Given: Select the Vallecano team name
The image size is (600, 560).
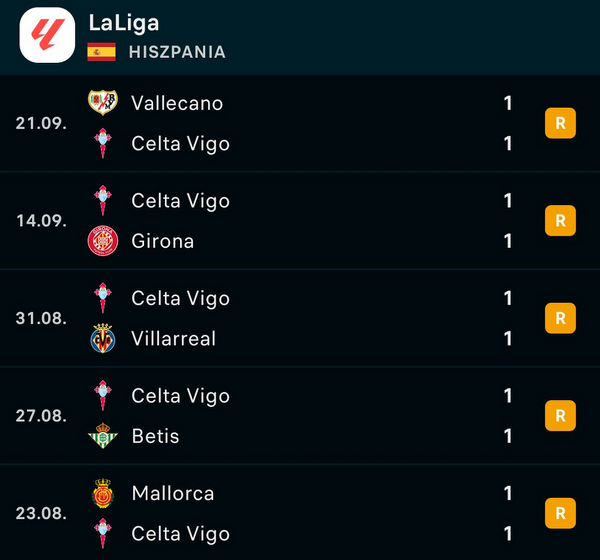Looking at the screenshot, I should (x=177, y=103).
